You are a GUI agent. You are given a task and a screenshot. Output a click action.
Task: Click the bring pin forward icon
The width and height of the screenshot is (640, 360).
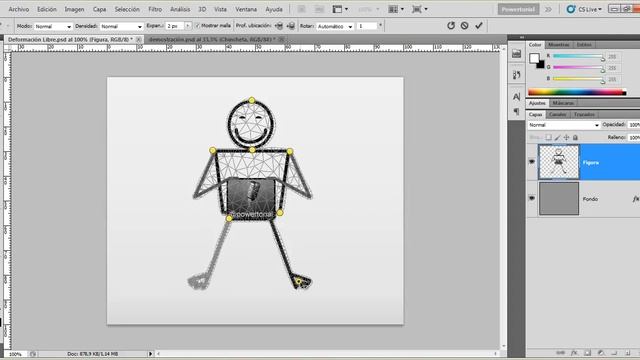click(x=279, y=26)
